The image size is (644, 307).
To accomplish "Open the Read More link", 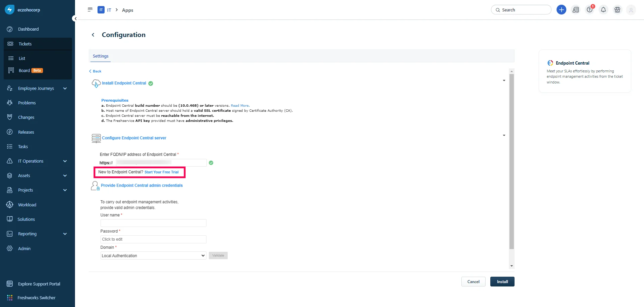I will (x=240, y=105).
